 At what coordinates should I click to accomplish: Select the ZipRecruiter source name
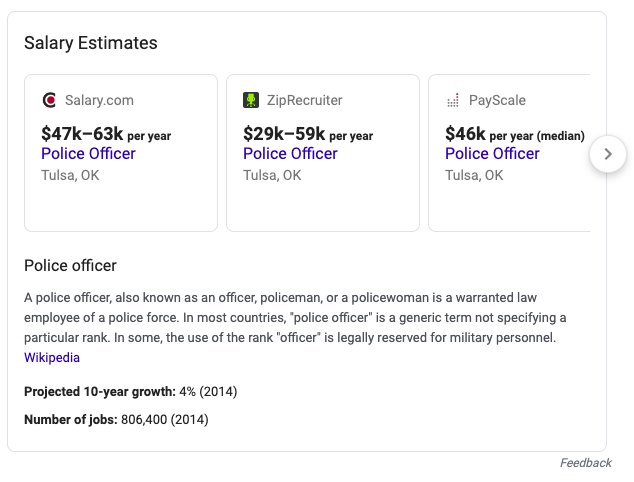pos(304,100)
